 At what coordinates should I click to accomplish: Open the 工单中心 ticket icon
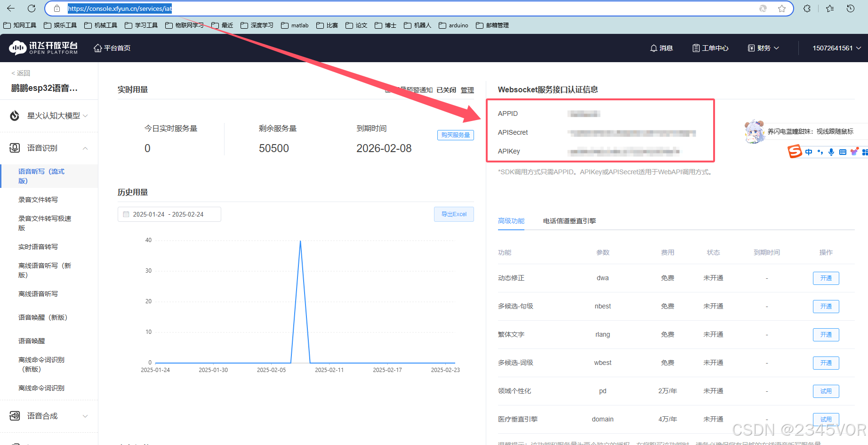[696, 48]
